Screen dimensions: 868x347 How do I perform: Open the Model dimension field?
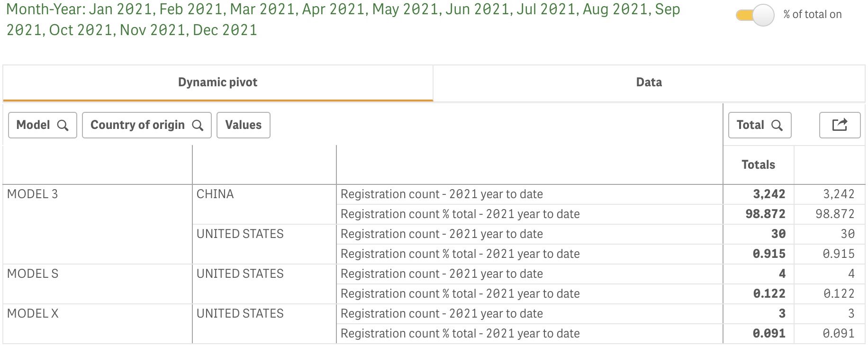[43, 125]
